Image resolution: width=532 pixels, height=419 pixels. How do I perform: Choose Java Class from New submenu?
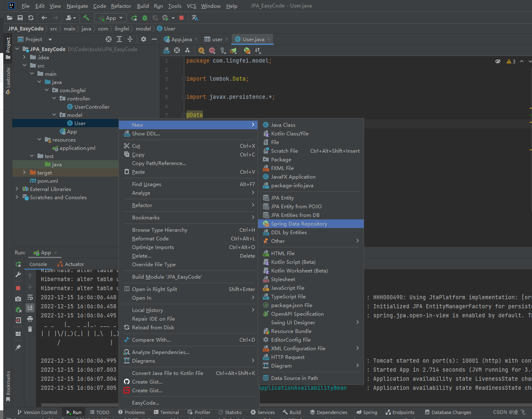[311, 125]
